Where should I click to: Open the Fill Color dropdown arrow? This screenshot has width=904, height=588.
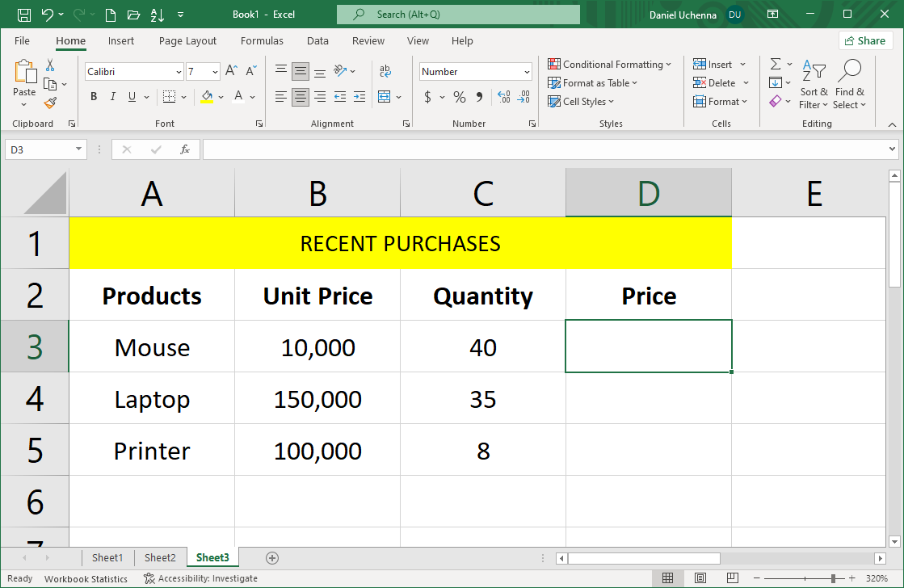click(x=221, y=99)
